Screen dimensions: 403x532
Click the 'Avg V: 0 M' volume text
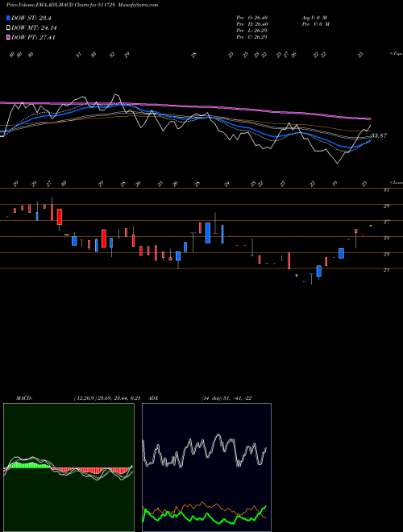click(x=314, y=18)
